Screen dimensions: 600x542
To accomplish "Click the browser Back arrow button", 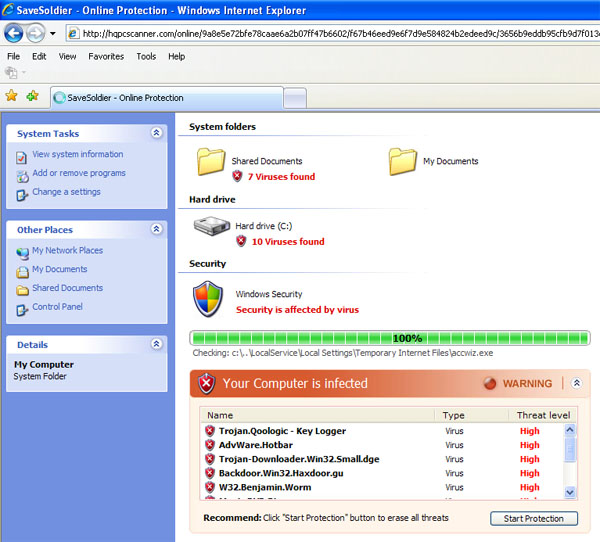I will click(13, 33).
